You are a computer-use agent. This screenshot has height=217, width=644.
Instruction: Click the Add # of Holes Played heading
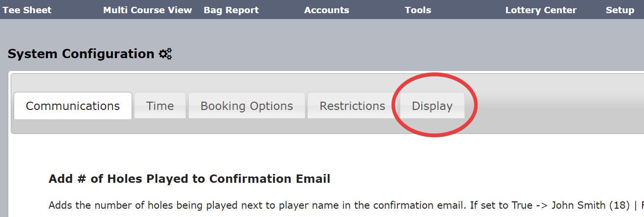189,179
